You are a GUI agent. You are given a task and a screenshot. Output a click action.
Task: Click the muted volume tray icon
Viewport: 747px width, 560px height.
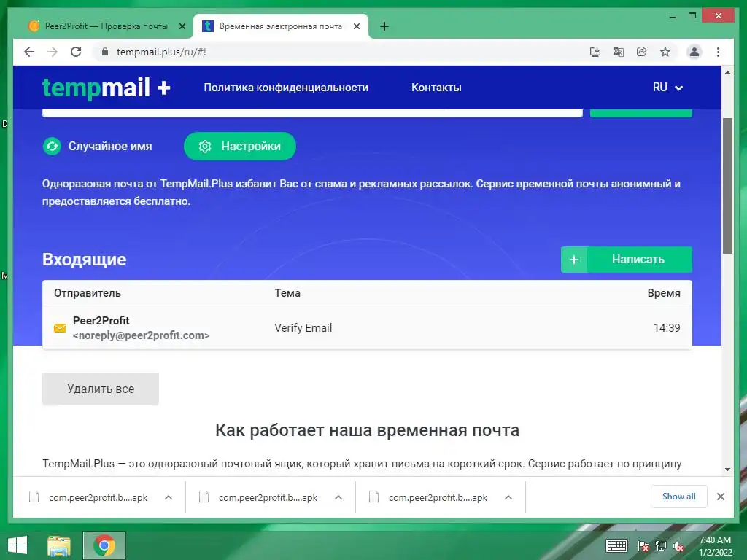point(678,546)
